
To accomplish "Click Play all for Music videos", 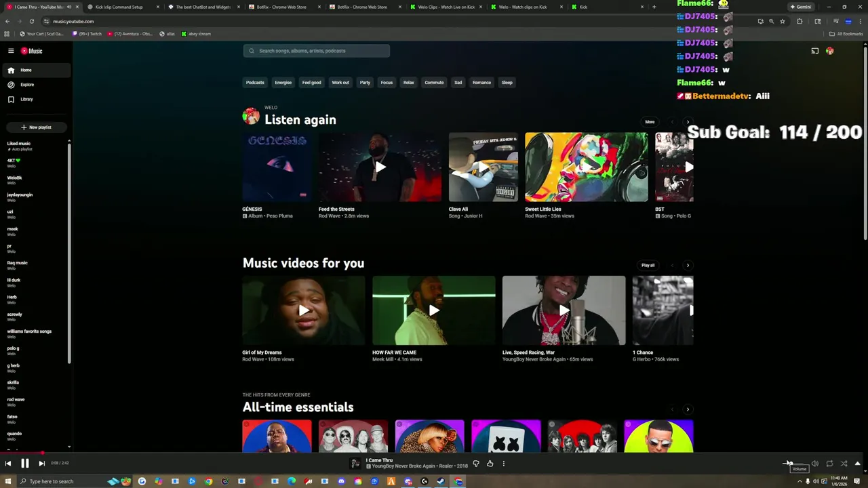I will coord(648,265).
